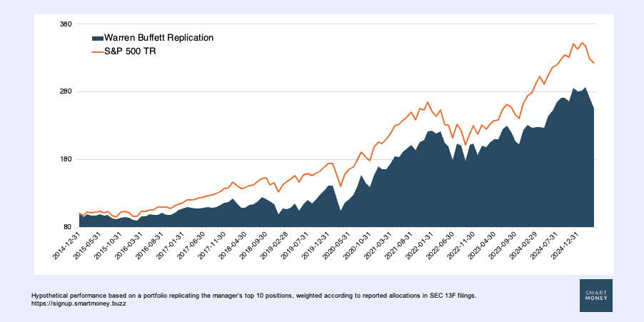This screenshot has height=322, width=644.
Task: Click the dark blue legend swatch
Action: [97, 38]
